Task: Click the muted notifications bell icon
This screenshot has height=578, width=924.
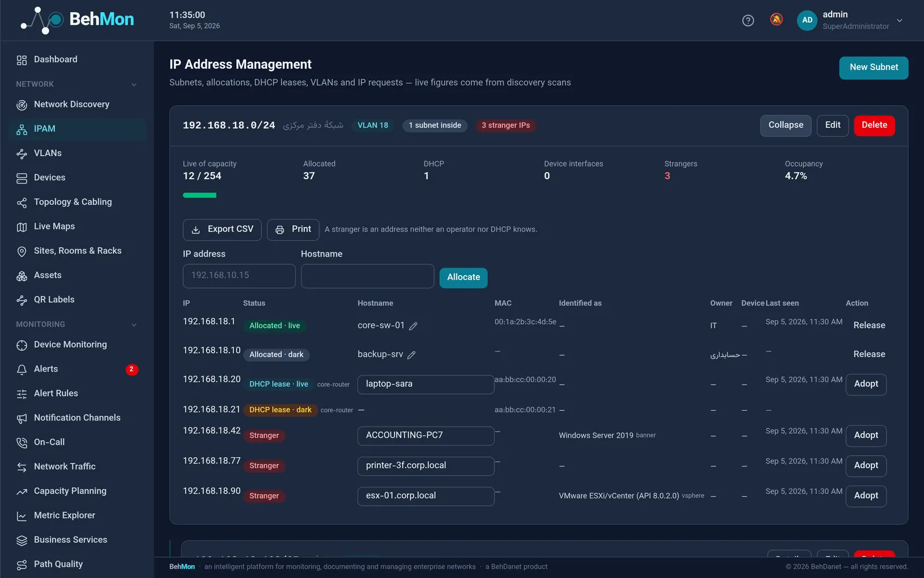Action: tap(776, 20)
